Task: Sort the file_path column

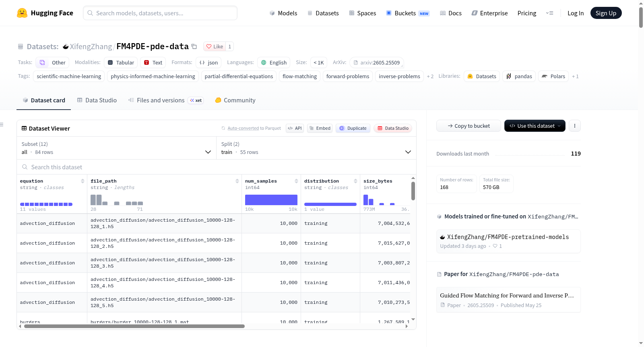Action: click(x=237, y=181)
